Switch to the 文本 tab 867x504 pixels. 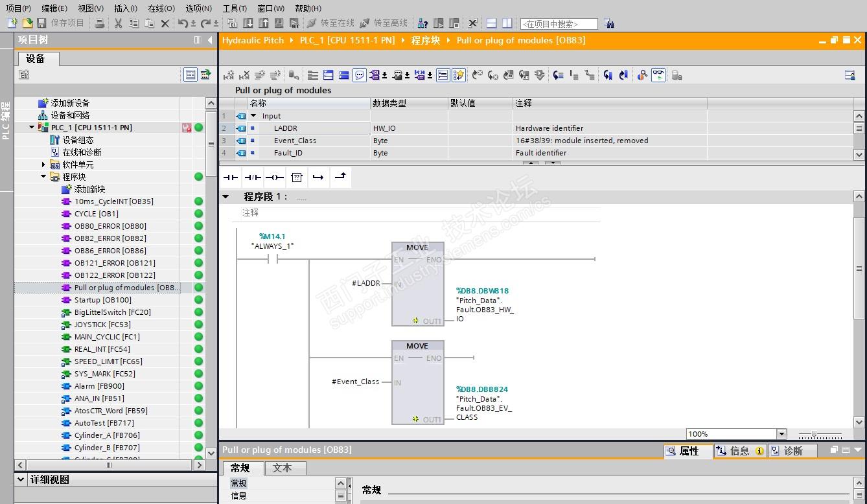point(282,468)
